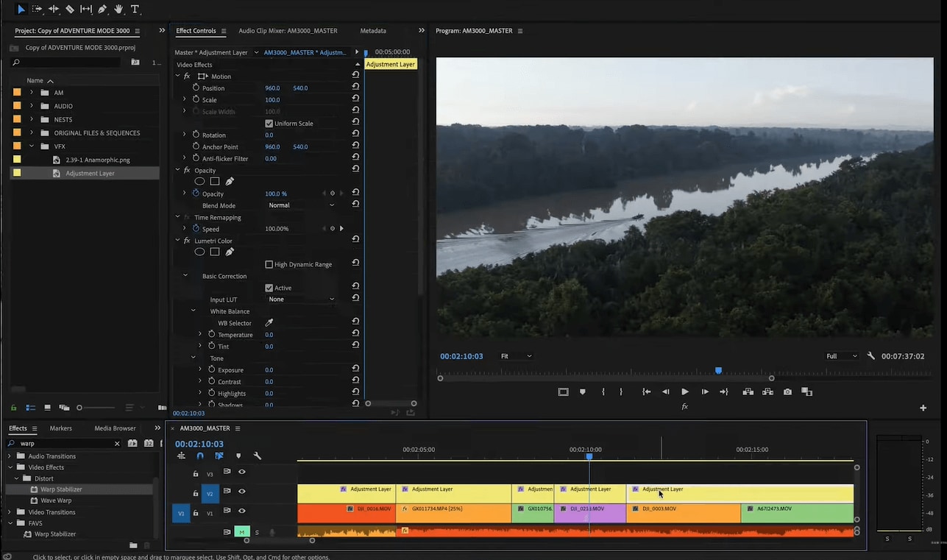
Task: Open Fit zoom level dropdown
Action: click(516, 356)
